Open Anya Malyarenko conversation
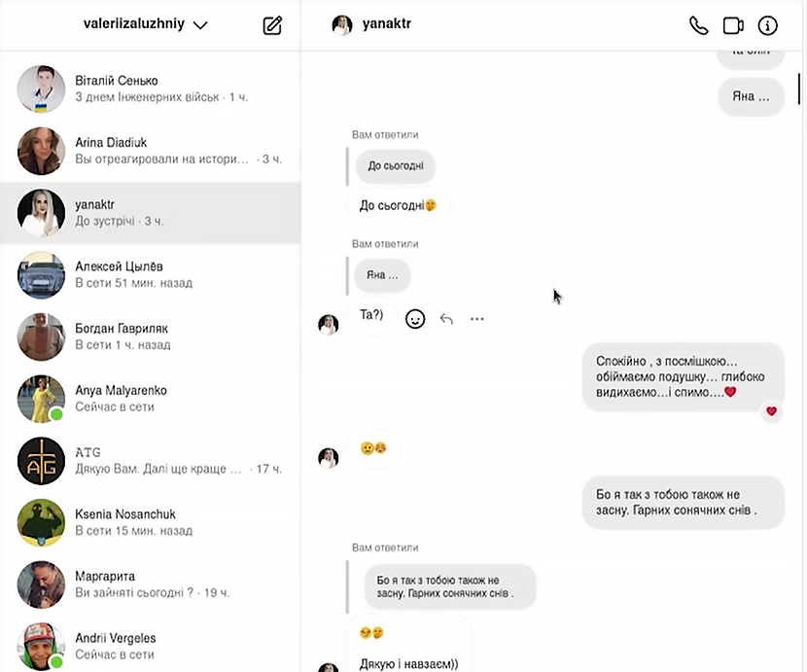The image size is (807, 672). coord(151,399)
